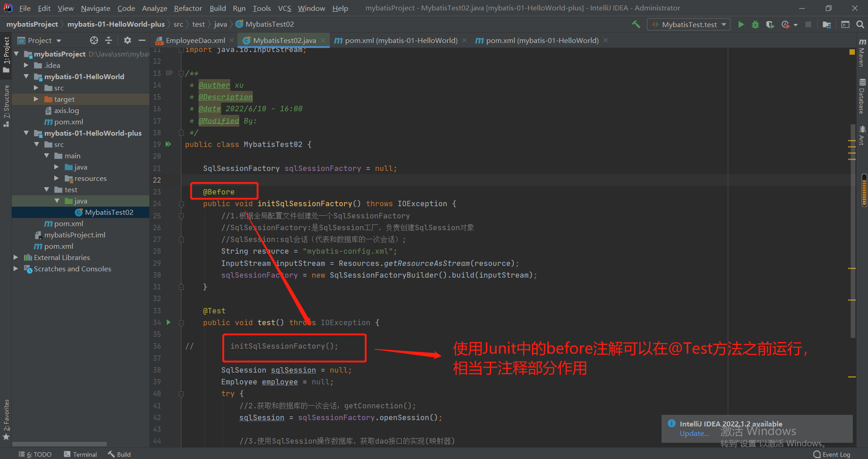Click MybatisTest02 breadcrumb in navigation bar

[265, 24]
